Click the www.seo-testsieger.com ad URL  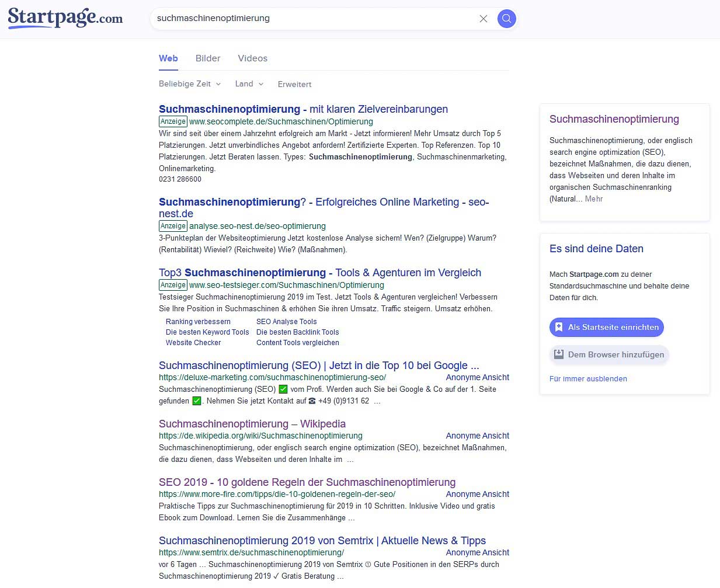[x=287, y=285]
